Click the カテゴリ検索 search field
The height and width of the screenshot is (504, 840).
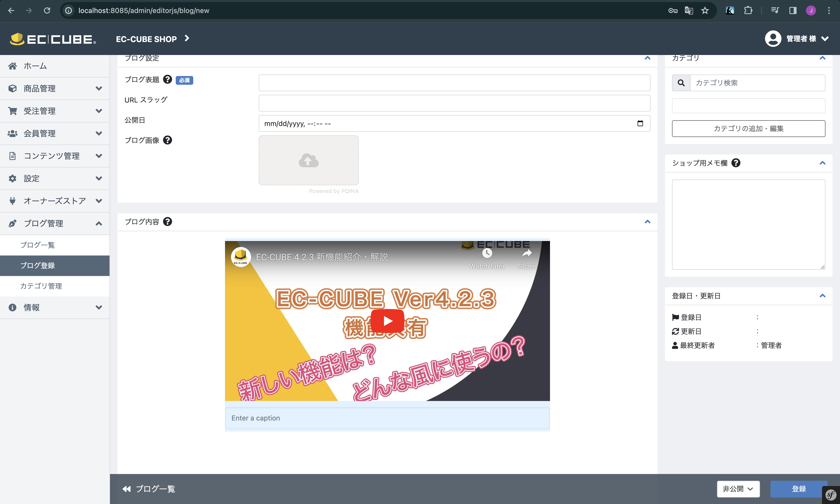pos(757,83)
